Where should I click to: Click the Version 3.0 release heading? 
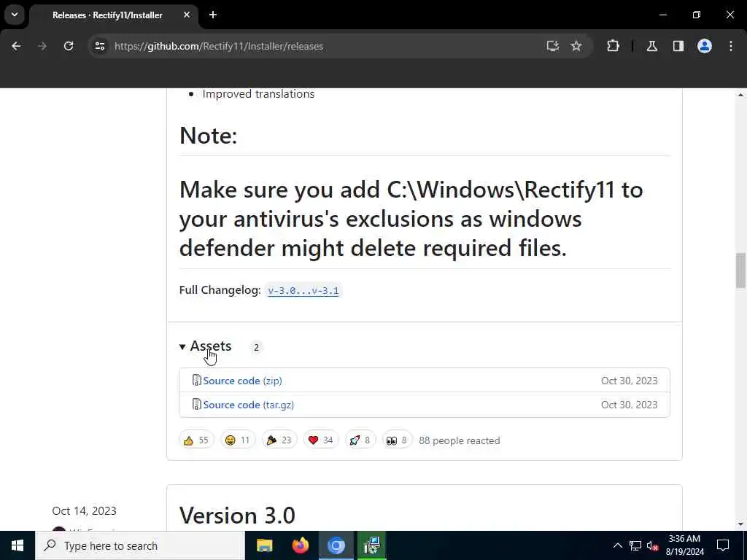coord(237,516)
